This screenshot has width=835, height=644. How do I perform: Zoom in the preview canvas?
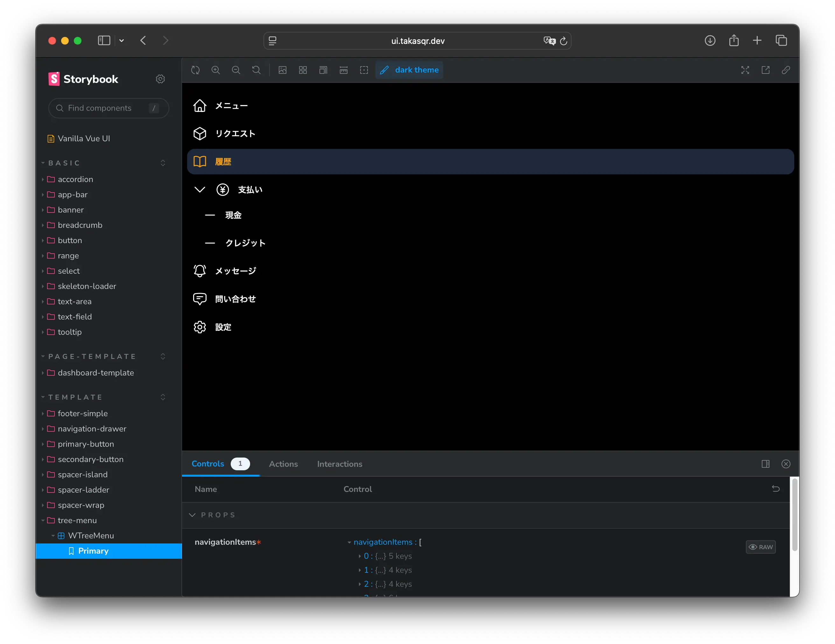point(216,70)
